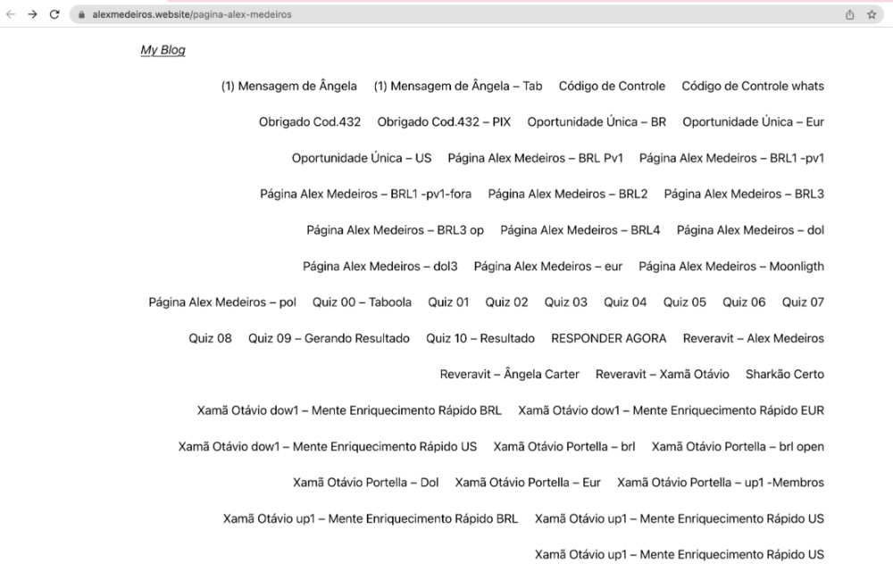Open "Quiz 10 – Resultado"
The width and height of the screenshot is (893, 588).
click(x=480, y=338)
